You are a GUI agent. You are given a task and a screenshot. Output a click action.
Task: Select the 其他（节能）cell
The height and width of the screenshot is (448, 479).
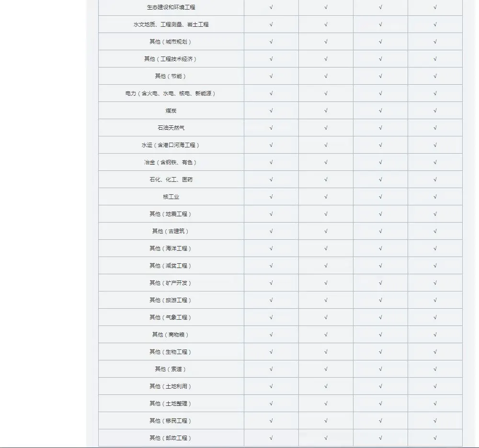(x=171, y=76)
